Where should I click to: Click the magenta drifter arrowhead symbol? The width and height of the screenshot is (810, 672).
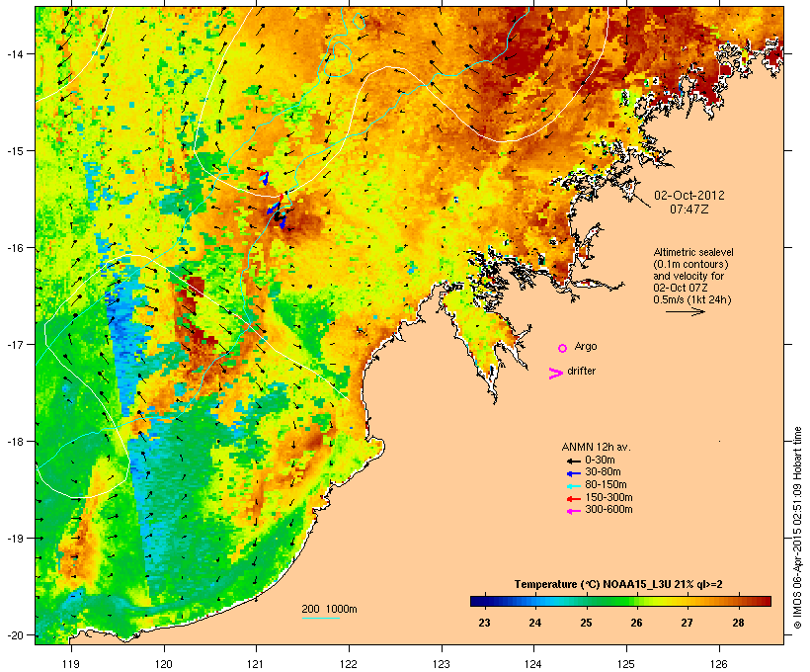(x=555, y=374)
